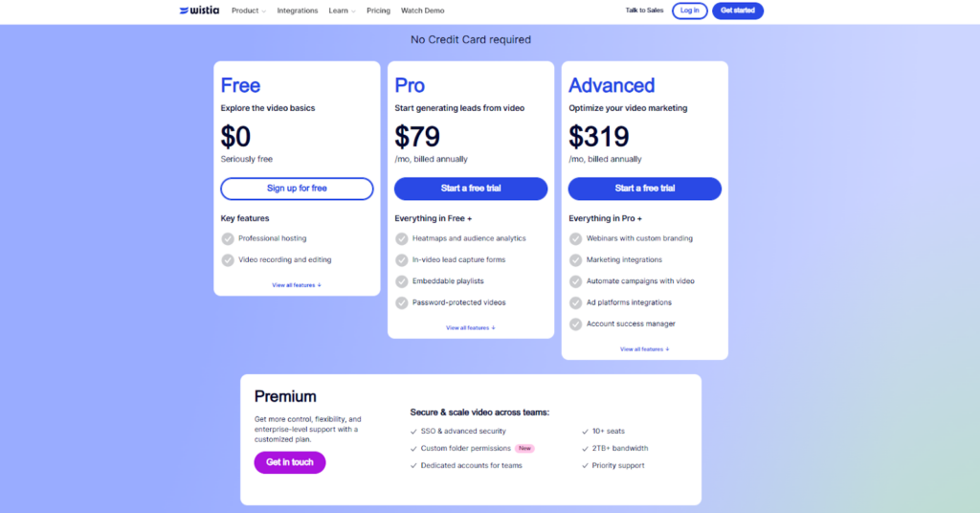Click the Log in button
The image size is (980, 513).
click(x=689, y=11)
